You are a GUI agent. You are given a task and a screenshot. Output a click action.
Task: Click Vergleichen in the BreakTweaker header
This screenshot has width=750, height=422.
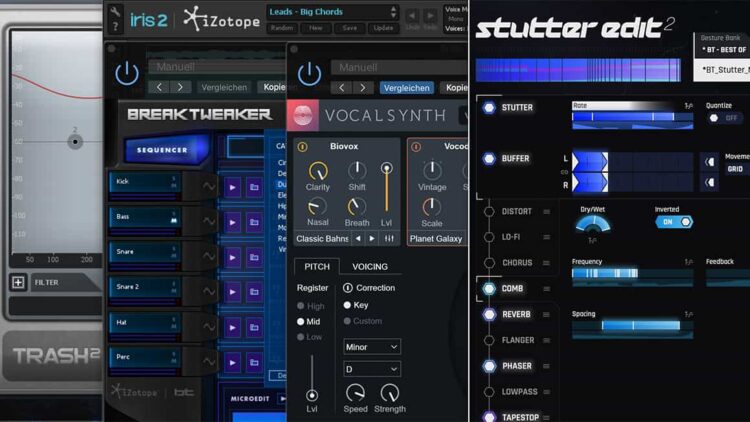[224, 88]
